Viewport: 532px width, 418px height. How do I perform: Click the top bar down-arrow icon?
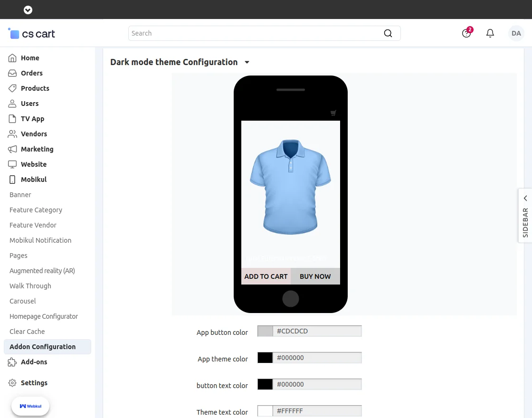28,9
